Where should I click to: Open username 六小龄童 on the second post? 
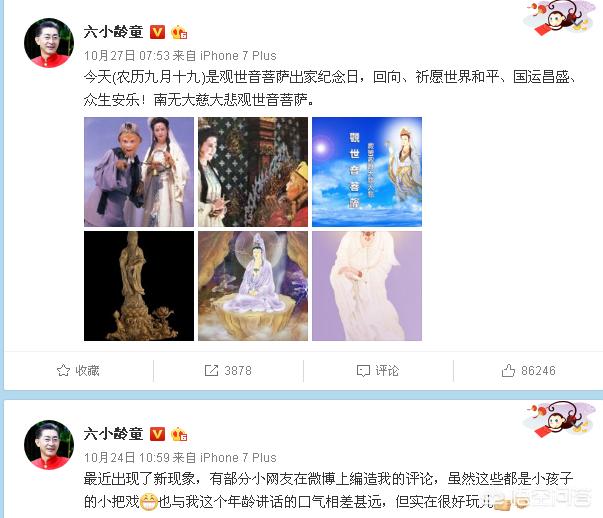(113, 434)
